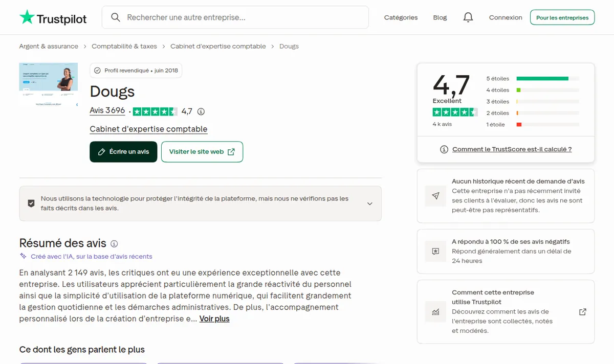Expand review summary with Voir plus
Screen dimensions: 614x364
pyautogui.click(x=214, y=318)
